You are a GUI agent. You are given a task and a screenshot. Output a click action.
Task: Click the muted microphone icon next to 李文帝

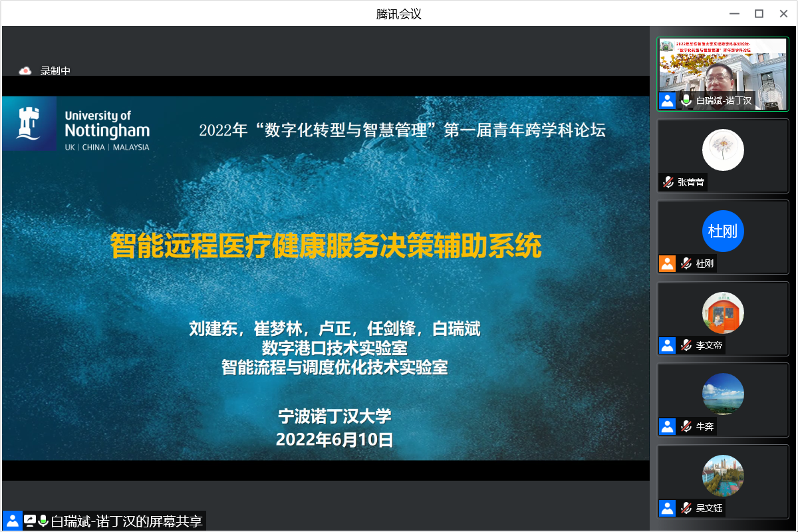point(686,345)
